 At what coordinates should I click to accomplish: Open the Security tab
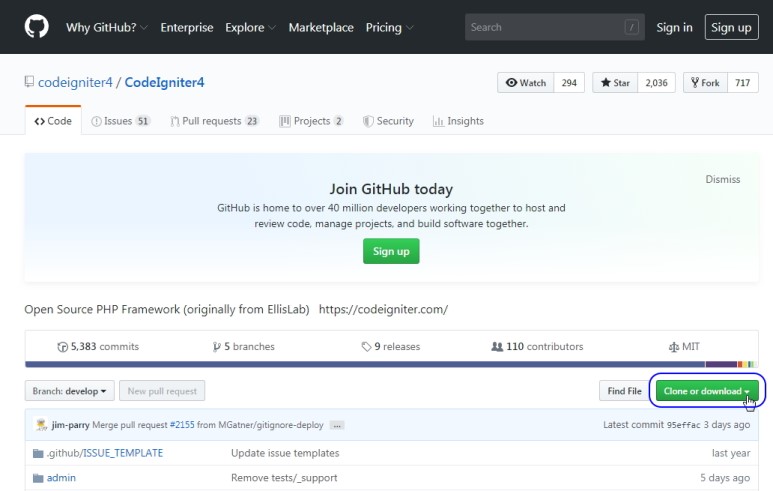(388, 121)
